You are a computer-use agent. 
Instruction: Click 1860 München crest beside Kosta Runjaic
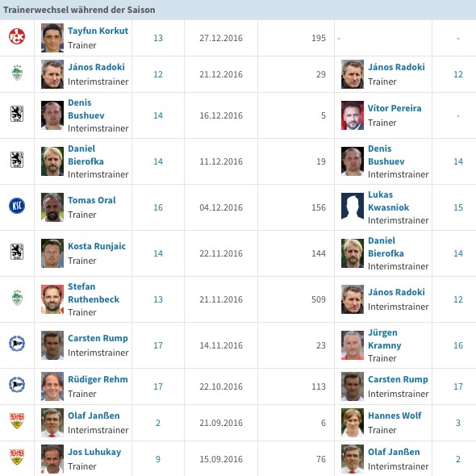[x=17, y=252]
